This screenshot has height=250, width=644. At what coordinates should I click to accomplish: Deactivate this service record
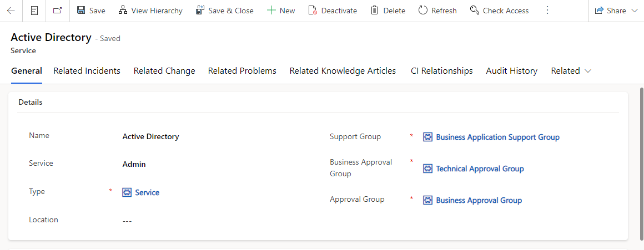333,11
